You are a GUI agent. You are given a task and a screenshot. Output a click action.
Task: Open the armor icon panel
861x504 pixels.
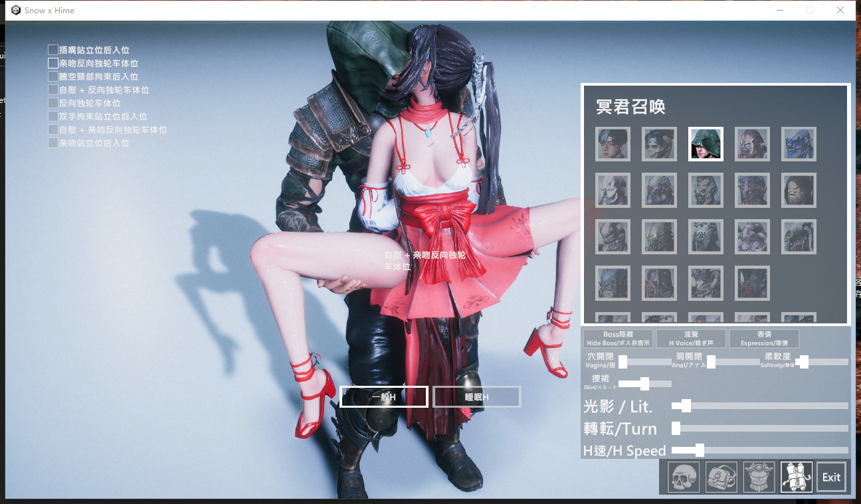[759, 477]
